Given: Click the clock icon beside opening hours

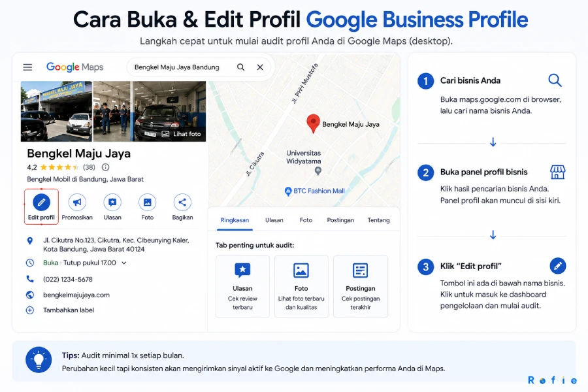Looking at the screenshot, I should tap(30, 263).
